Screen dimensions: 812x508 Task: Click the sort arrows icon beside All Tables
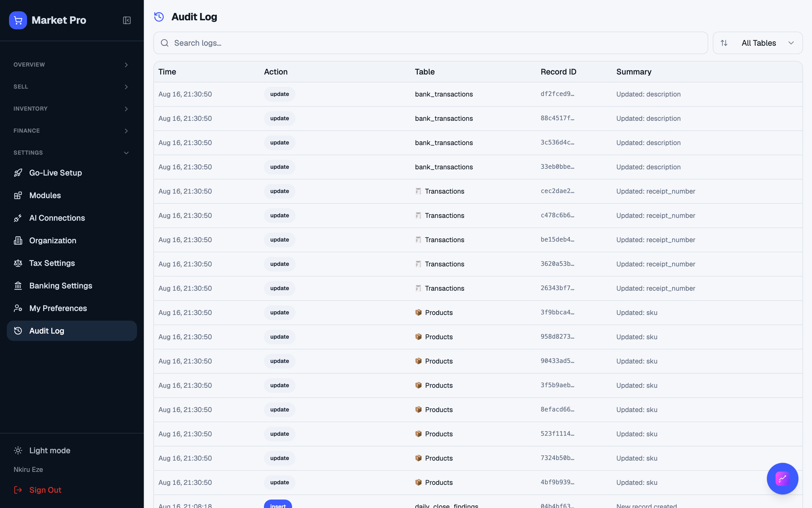[724, 43]
